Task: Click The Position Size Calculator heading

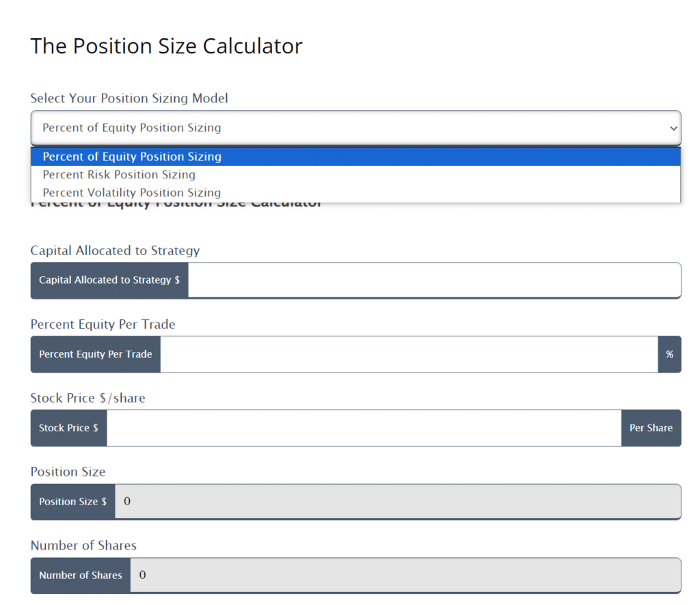Action: pos(166,46)
